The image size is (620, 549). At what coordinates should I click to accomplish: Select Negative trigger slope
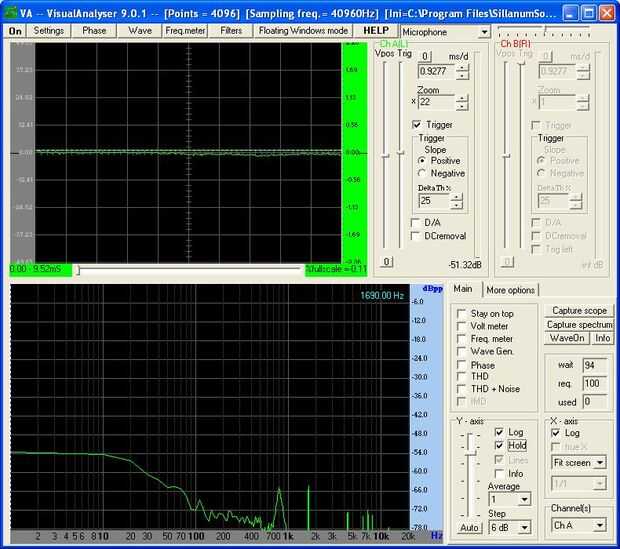(423, 173)
